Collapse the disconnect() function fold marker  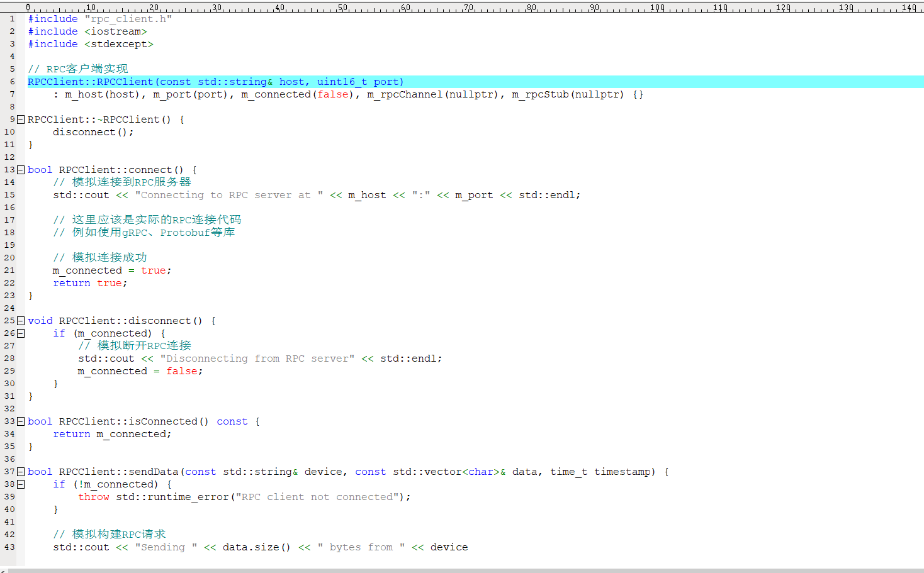tap(21, 321)
